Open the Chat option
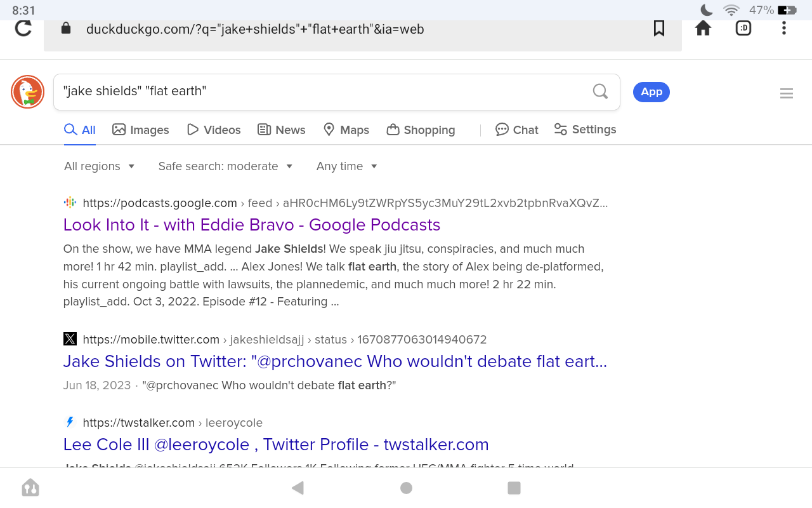The width and height of the screenshot is (812, 508). pos(517,130)
